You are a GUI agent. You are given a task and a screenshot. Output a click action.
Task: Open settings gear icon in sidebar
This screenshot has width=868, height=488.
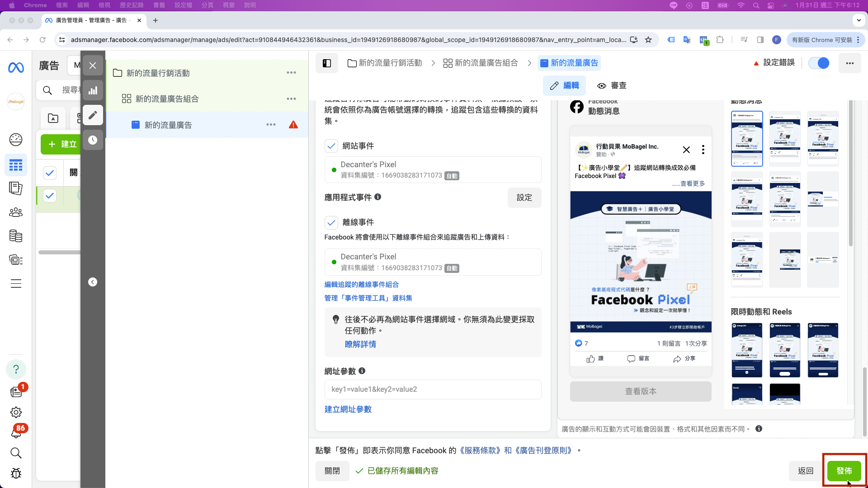(x=16, y=412)
